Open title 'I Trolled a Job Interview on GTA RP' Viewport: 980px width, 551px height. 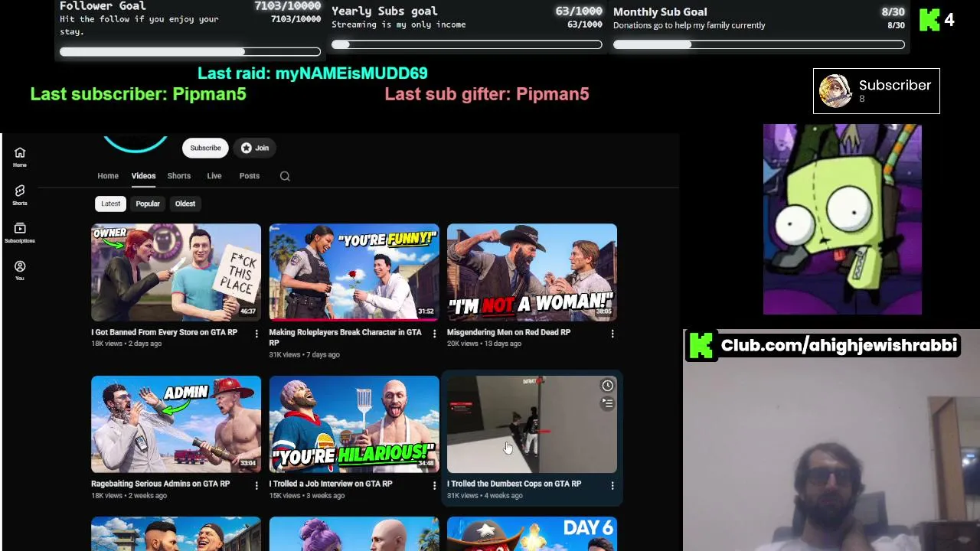[330, 484]
